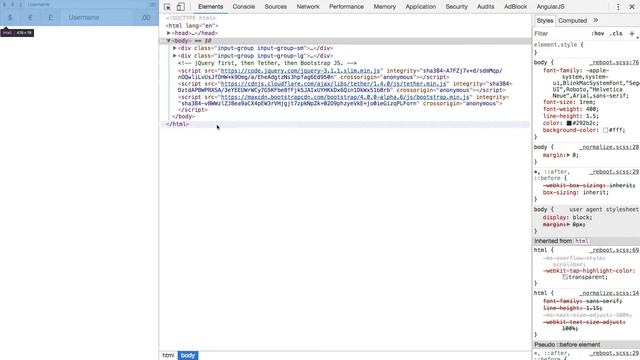This screenshot has width=640, height=360.
Task: Expand the input-group-lg div node
Action: pyautogui.click(x=175, y=56)
